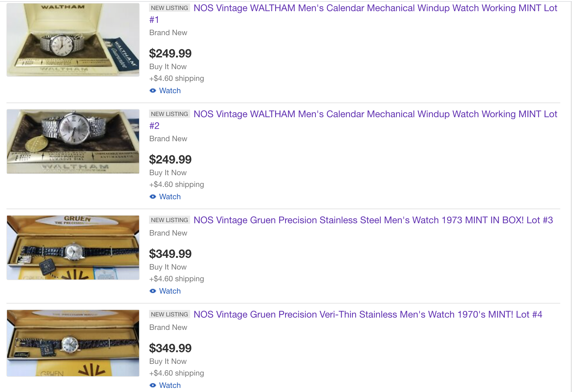Click the eye icon for Waltham Lot #1

153,91
